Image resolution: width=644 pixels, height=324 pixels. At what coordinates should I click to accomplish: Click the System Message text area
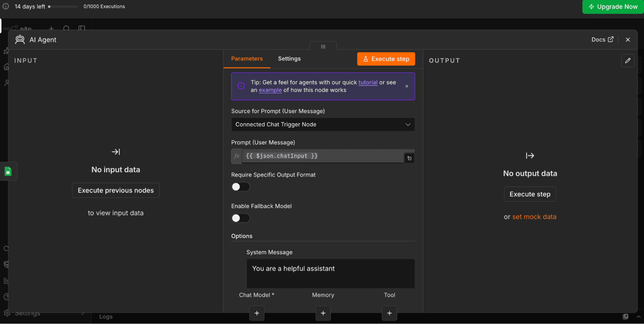click(x=331, y=273)
